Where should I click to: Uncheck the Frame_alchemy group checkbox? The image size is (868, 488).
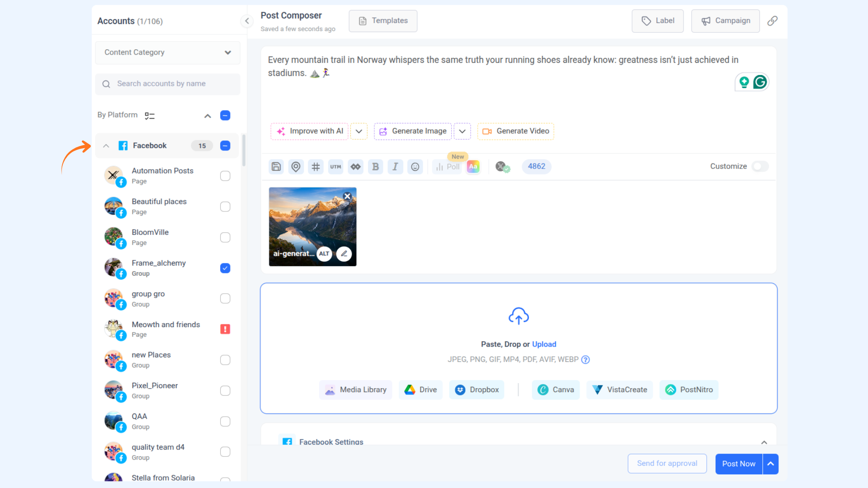click(x=225, y=268)
